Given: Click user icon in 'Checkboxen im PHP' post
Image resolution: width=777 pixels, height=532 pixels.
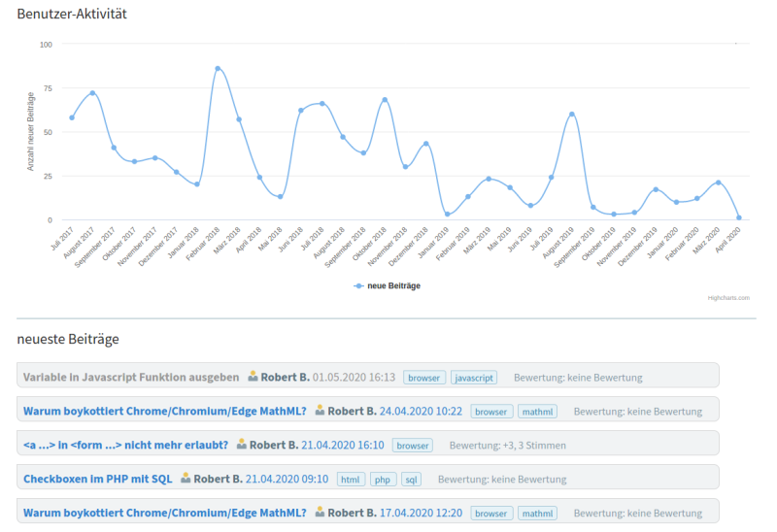Looking at the screenshot, I should point(186,479).
